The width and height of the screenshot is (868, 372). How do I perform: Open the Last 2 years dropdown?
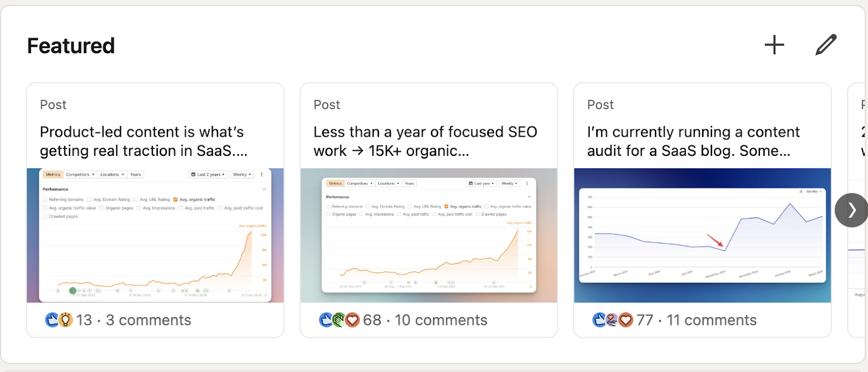(x=209, y=174)
